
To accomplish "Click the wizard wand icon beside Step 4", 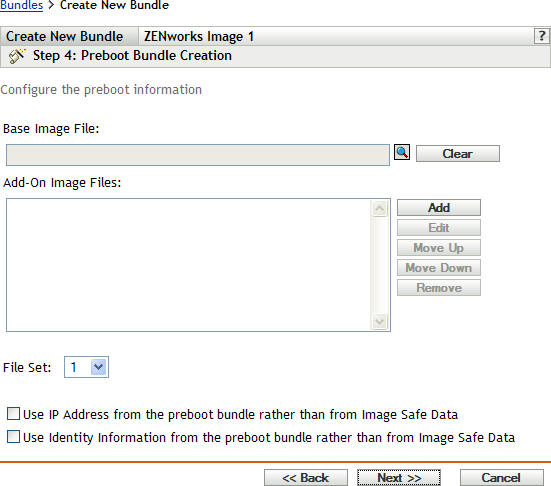I will tap(17, 56).
